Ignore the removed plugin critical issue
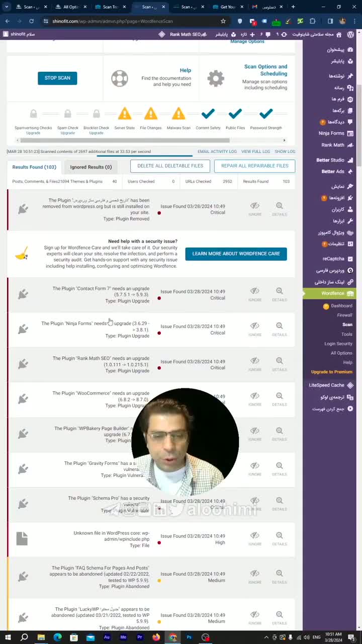 click(255, 208)
